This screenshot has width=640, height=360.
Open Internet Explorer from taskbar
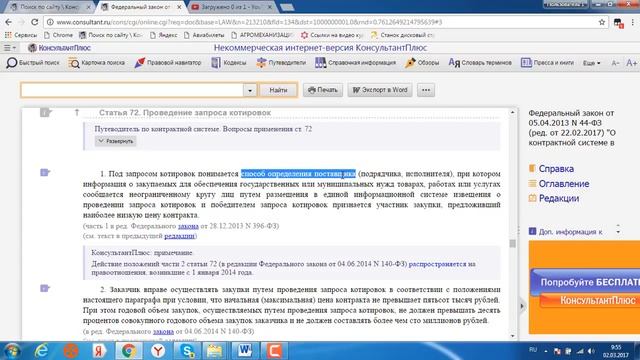pyautogui.click(x=41, y=351)
